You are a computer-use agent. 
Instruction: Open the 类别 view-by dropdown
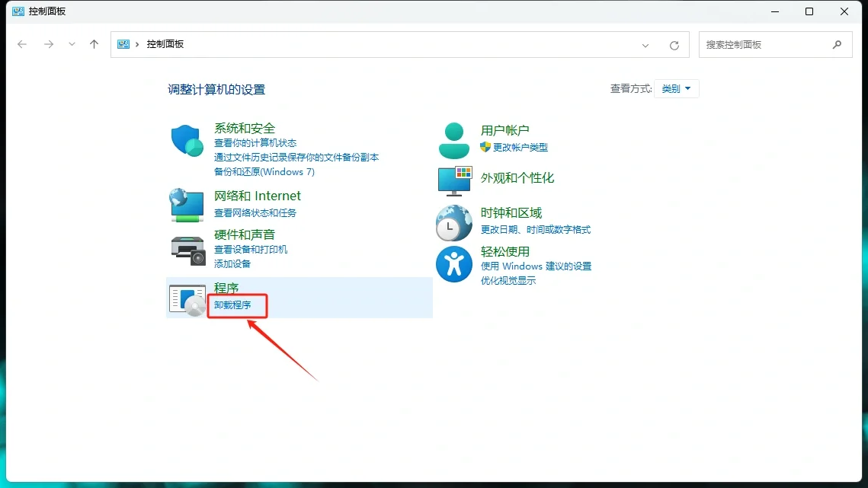675,88
